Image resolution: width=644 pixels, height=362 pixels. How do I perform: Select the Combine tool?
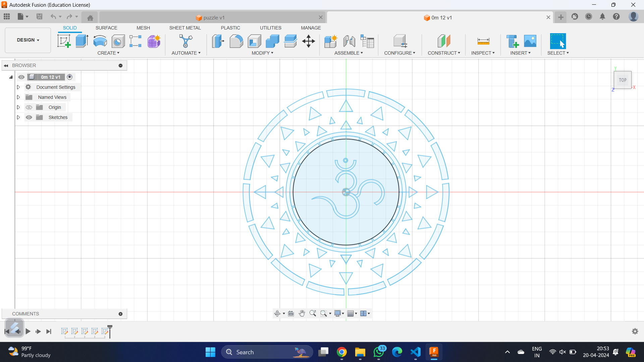coord(272,41)
